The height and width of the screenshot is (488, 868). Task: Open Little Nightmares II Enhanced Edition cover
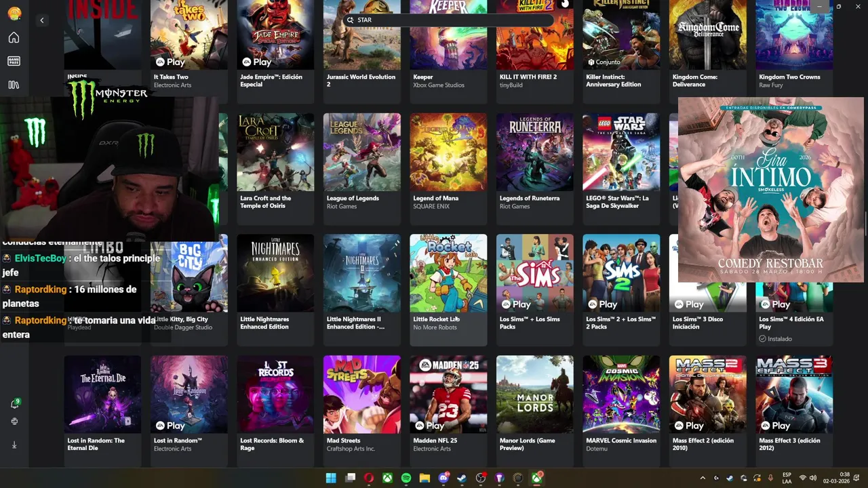(x=362, y=273)
